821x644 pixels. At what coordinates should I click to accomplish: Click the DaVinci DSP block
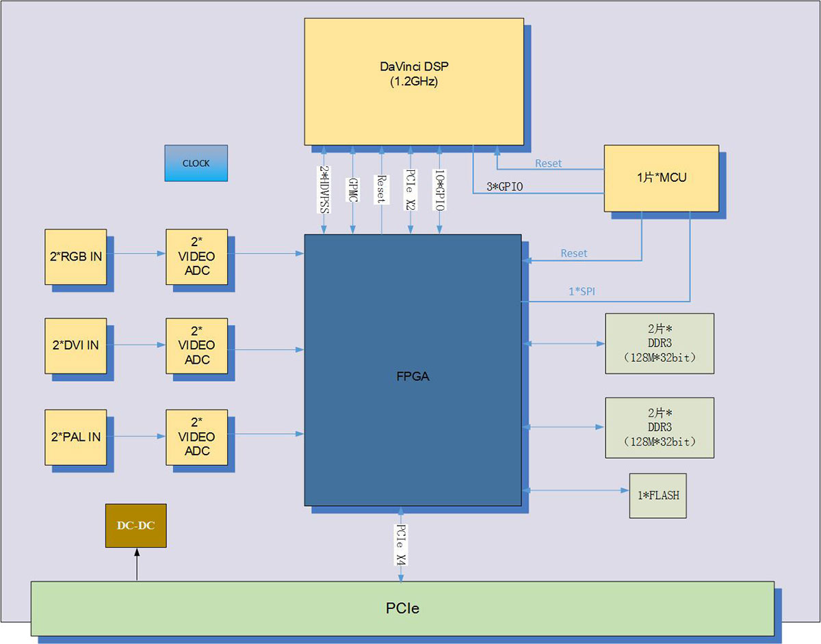click(413, 81)
